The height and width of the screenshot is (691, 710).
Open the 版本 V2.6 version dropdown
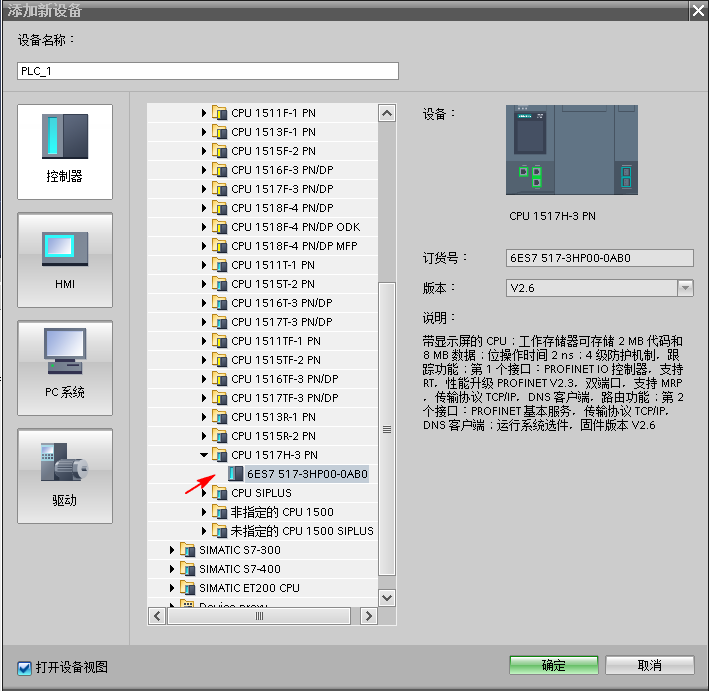coord(685,288)
